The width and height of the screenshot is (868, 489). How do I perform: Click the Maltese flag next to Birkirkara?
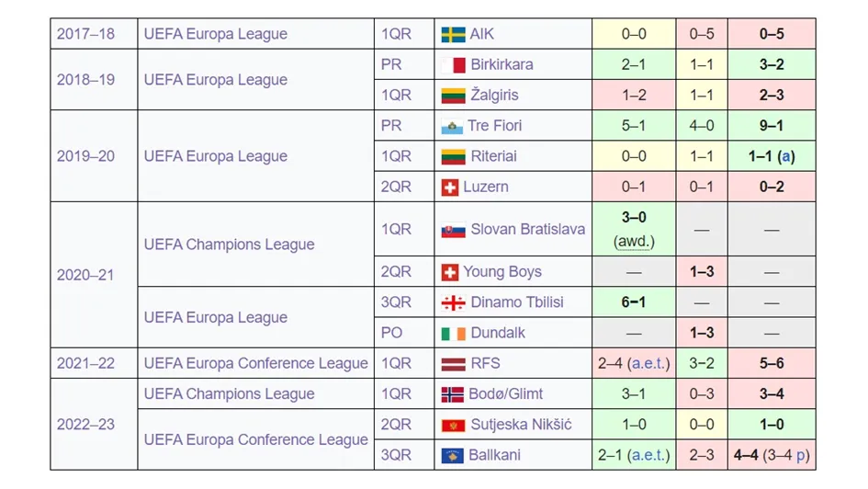[452, 65]
